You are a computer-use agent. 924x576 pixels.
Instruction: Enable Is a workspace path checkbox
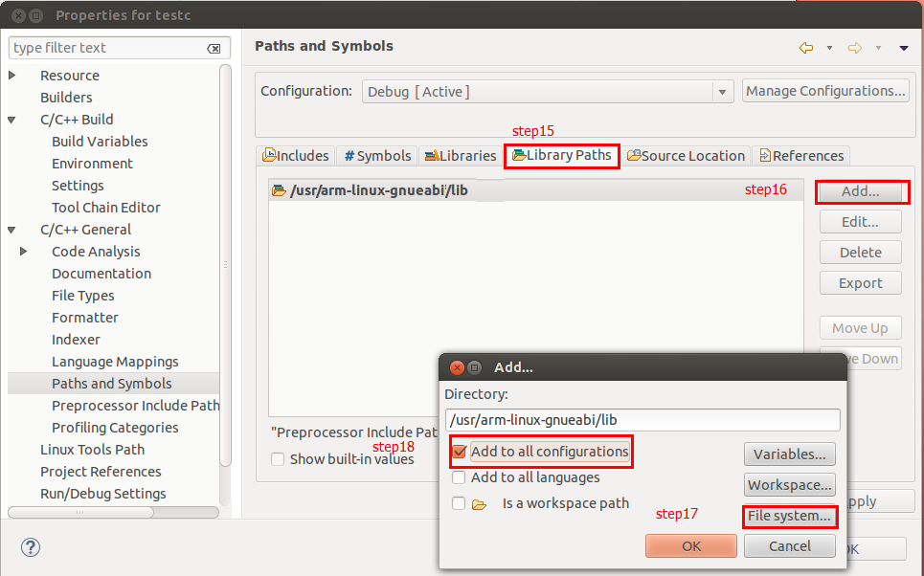click(459, 503)
